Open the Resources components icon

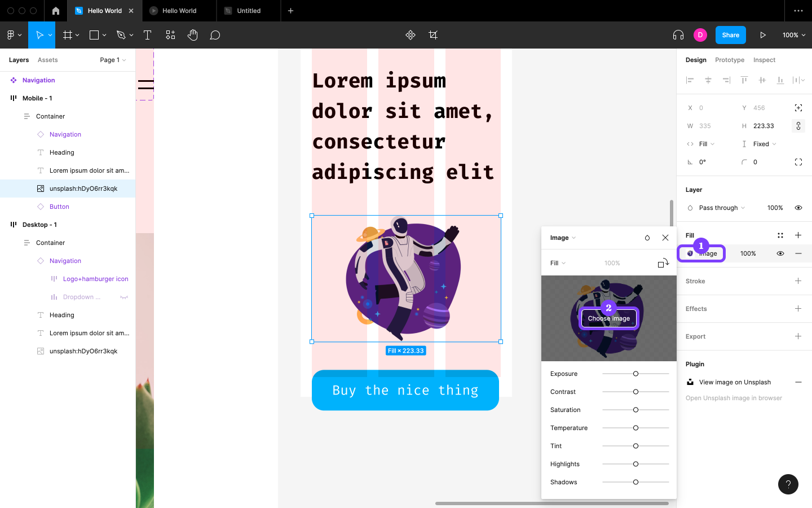coord(170,35)
